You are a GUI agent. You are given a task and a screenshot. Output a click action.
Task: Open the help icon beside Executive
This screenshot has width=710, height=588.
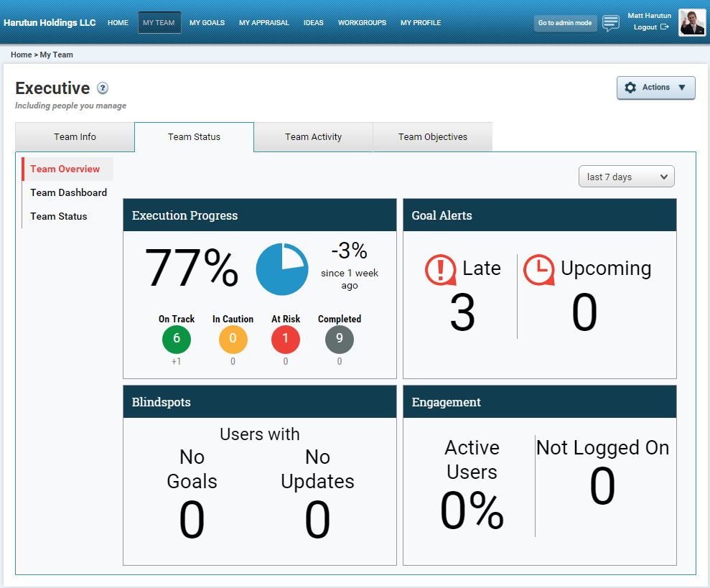click(103, 88)
